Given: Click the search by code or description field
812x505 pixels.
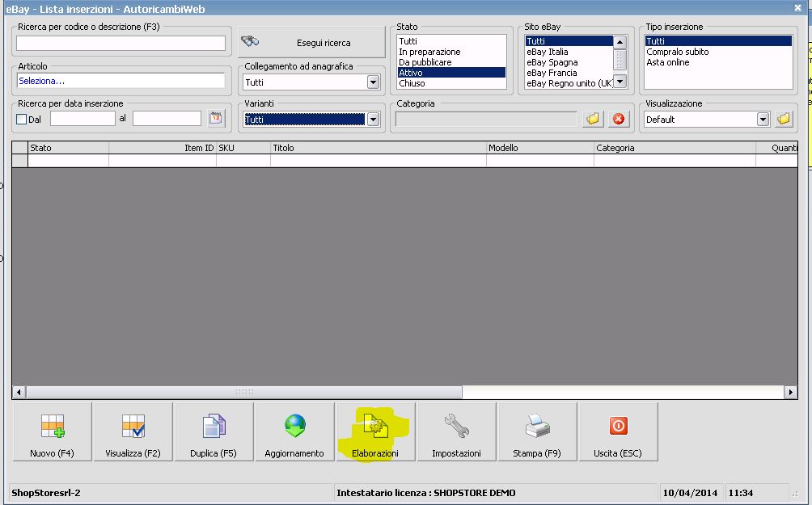Looking at the screenshot, I should click(121, 43).
